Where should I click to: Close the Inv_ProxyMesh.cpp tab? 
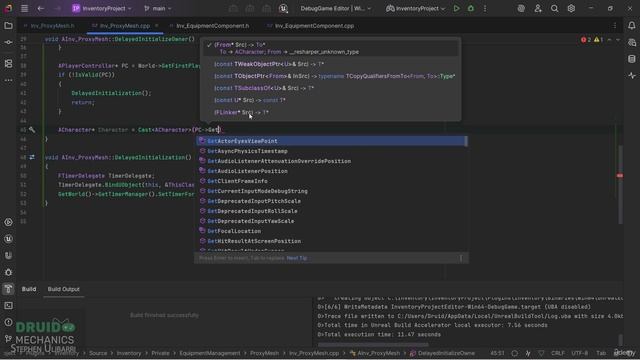(156, 25)
